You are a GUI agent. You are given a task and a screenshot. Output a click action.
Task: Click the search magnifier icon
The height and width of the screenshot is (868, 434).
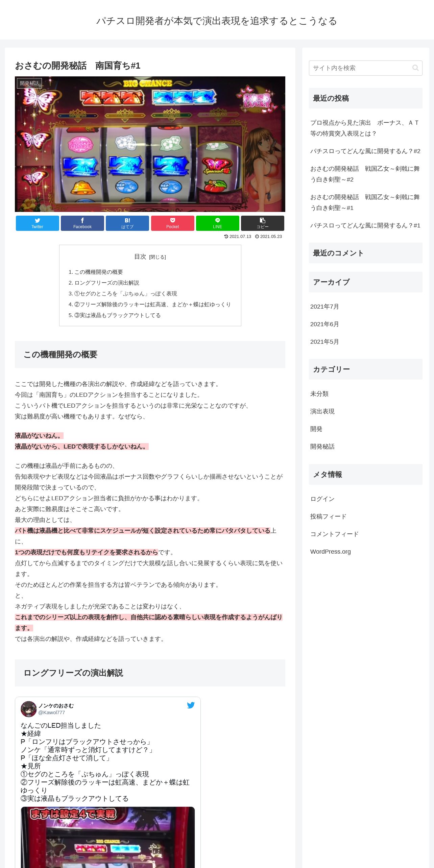[x=415, y=68]
